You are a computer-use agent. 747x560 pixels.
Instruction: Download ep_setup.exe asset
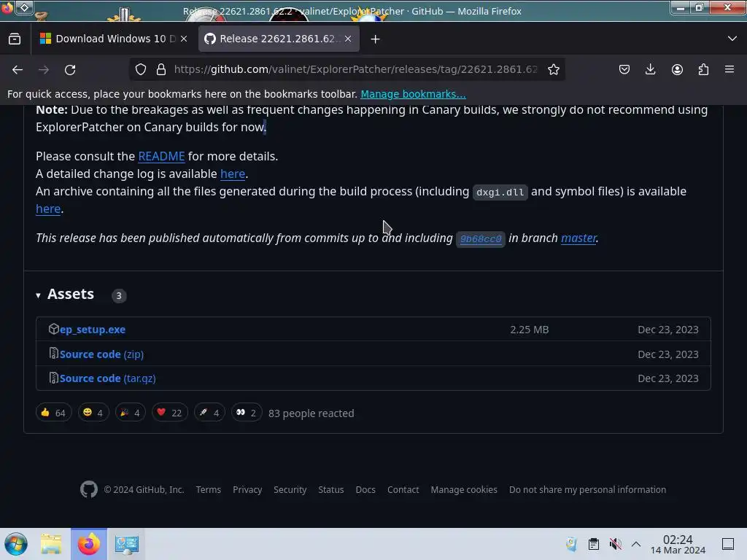tap(93, 330)
